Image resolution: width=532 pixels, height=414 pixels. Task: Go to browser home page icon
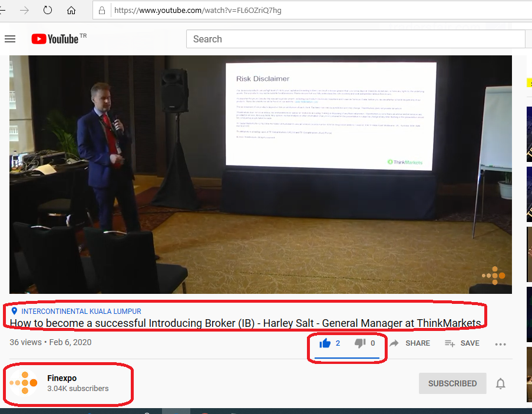[x=71, y=11]
